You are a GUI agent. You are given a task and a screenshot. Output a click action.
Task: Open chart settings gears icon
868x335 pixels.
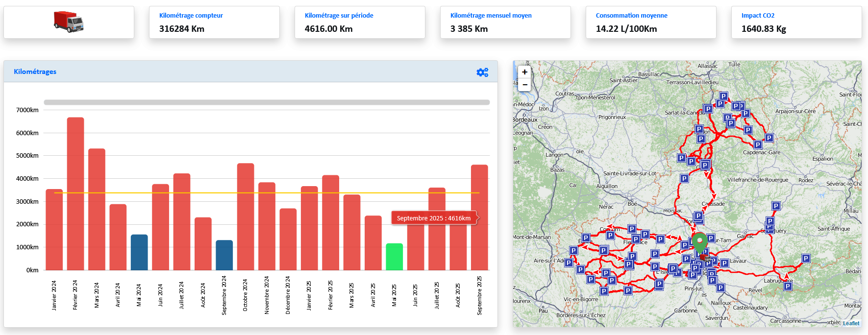point(482,72)
